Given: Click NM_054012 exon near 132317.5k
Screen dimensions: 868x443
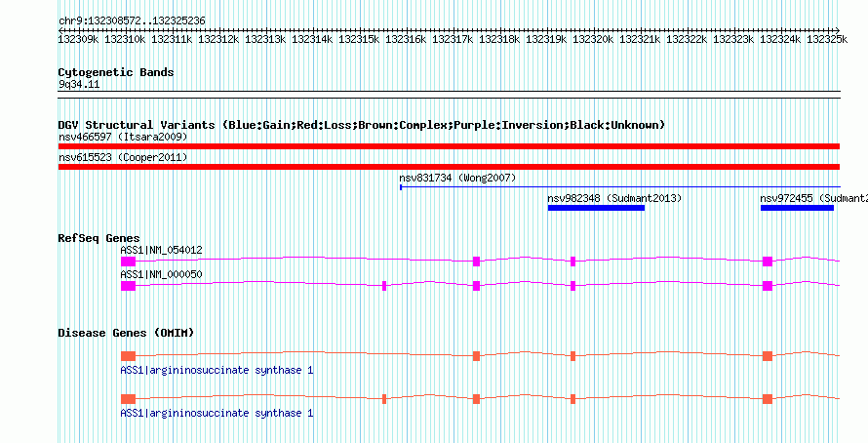Looking at the screenshot, I should 476,262.
